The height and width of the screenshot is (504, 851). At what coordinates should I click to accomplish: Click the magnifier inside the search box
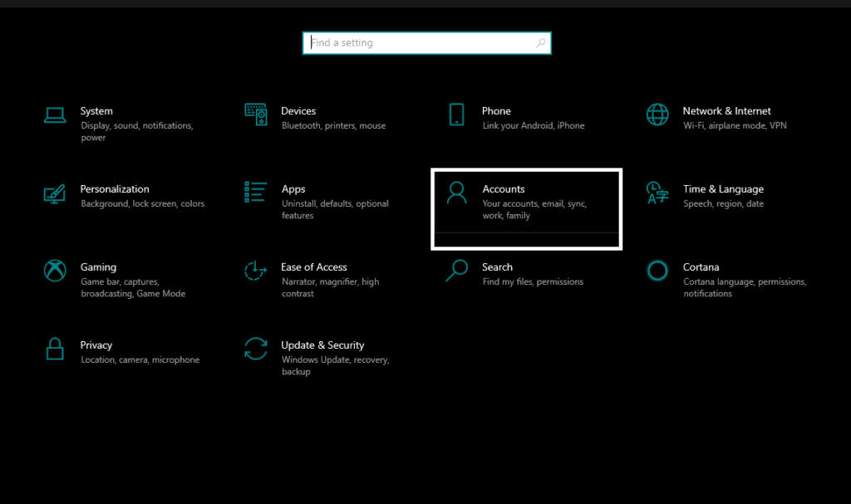540,43
